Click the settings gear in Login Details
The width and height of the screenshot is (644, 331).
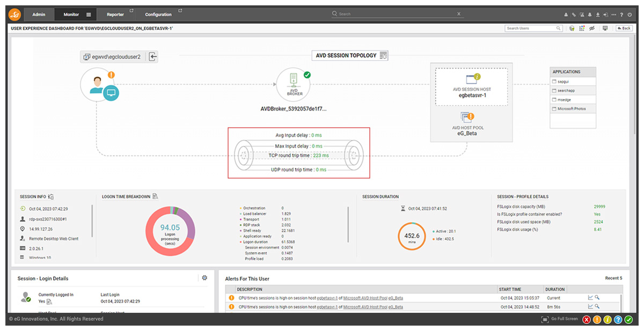204,278
